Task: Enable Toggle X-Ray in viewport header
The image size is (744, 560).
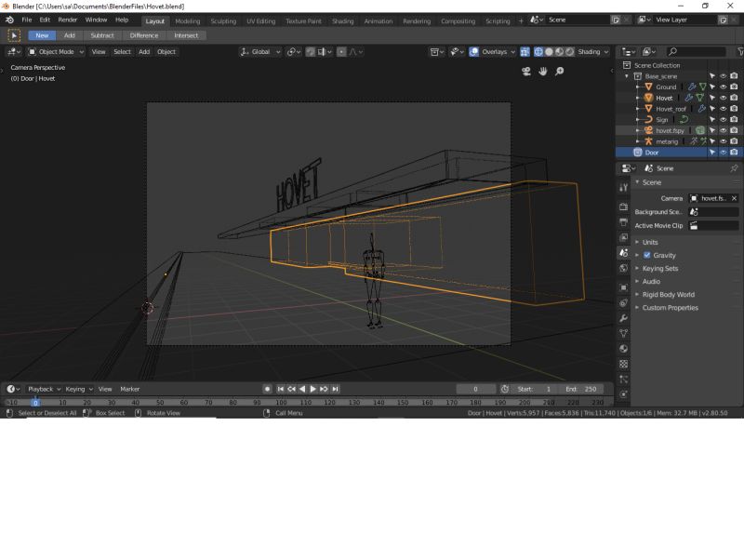Action: point(523,52)
